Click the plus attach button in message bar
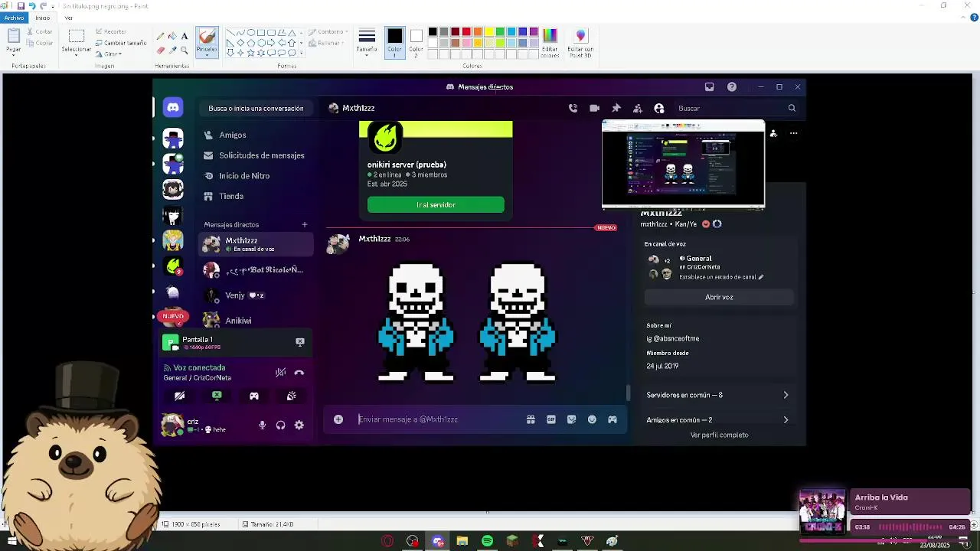The height and width of the screenshot is (551, 980). click(x=338, y=419)
